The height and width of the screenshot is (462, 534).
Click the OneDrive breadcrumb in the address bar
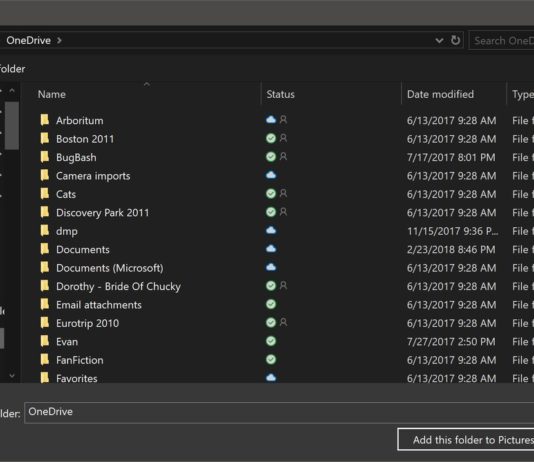pyautogui.click(x=29, y=40)
